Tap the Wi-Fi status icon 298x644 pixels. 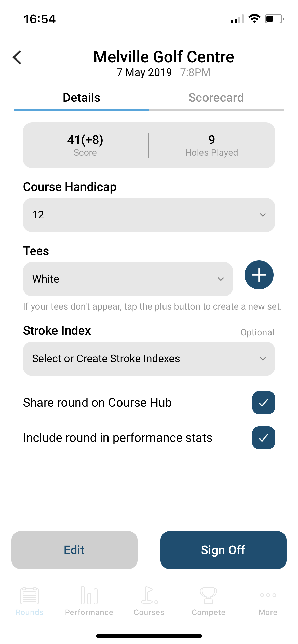(x=254, y=19)
